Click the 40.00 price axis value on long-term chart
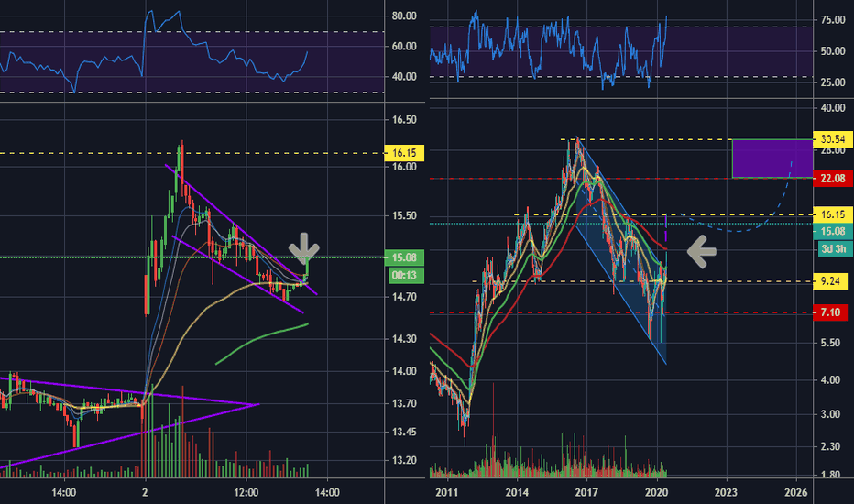The width and height of the screenshot is (854, 504). [833, 108]
